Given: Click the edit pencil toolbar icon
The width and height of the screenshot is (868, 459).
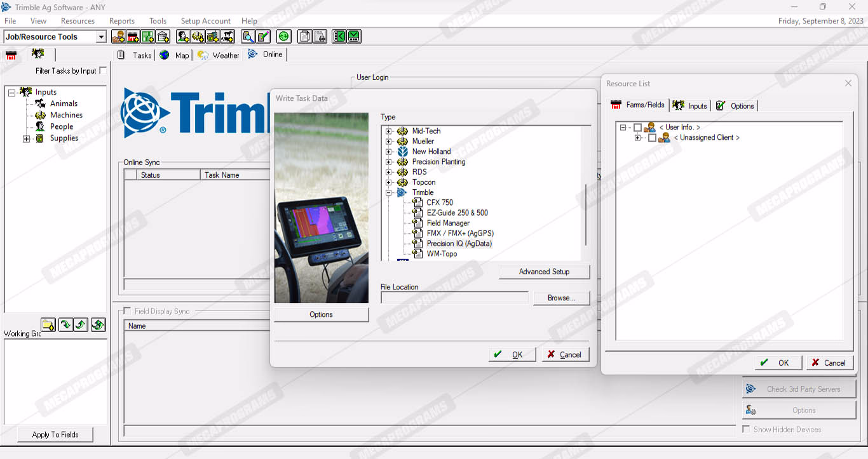Looking at the screenshot, I should pos(263,37).
